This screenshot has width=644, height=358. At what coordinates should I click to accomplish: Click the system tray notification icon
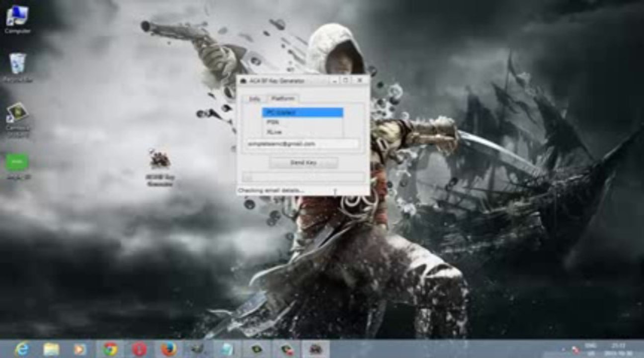576,350
